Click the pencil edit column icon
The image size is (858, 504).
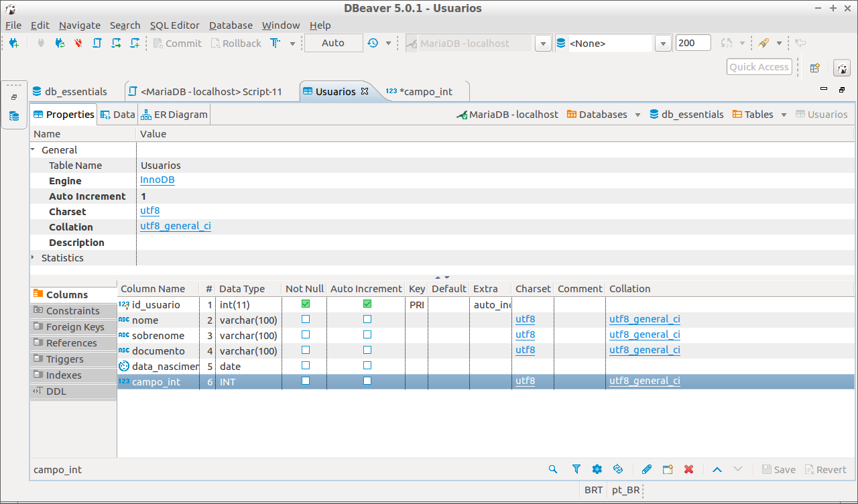coord(646,469)
